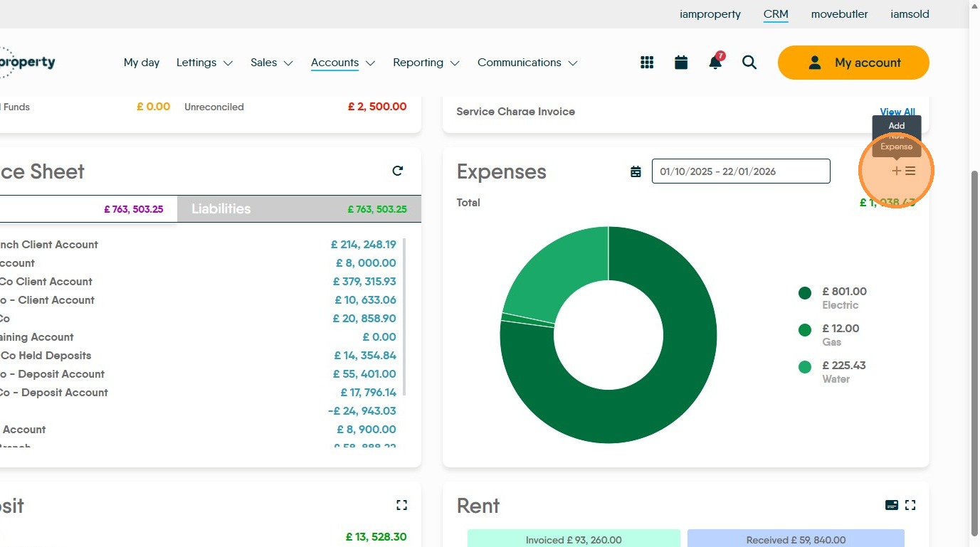The image size is (980, 547).
Task: Click the search magnifier icon
Action: pyautogui.click(x=749, y=63)
